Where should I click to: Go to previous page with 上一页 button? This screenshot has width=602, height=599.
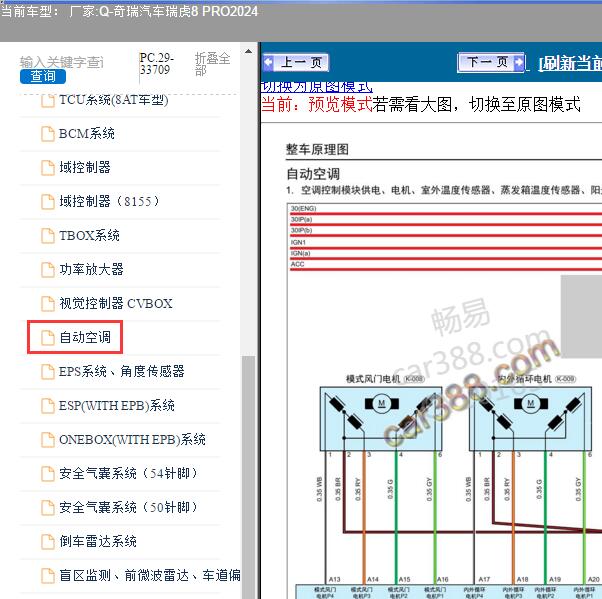(296, 62)
